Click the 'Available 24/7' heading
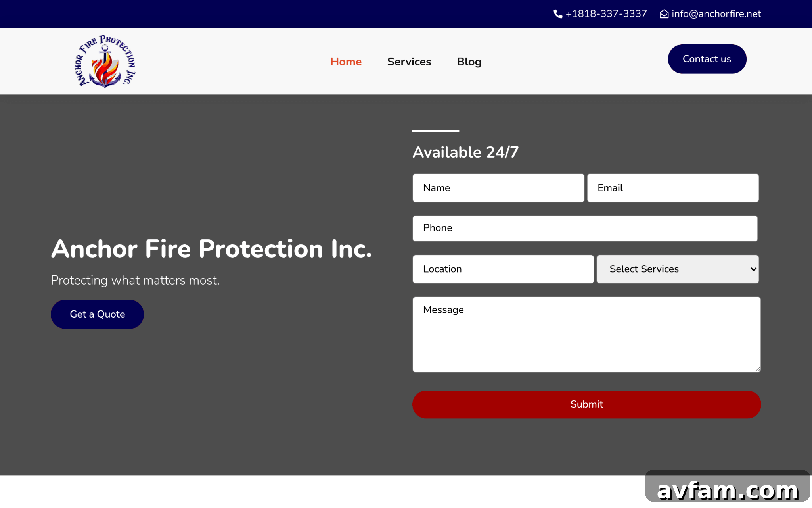The image size is (812, 508). click(465, 152)
